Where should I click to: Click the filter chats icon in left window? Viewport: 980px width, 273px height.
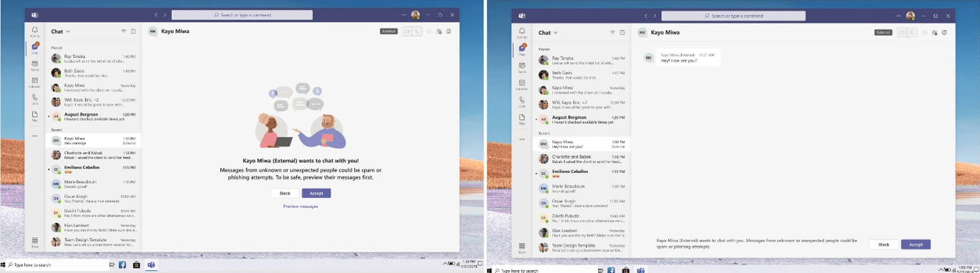pos(124,31)
